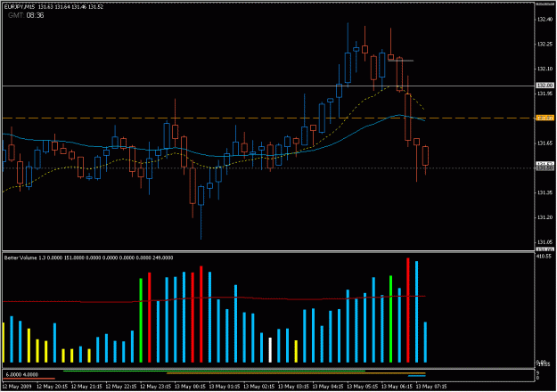Screen dimensions: 557x392
Task: Click the tallest red volume bar
Action: coord(408,310)
